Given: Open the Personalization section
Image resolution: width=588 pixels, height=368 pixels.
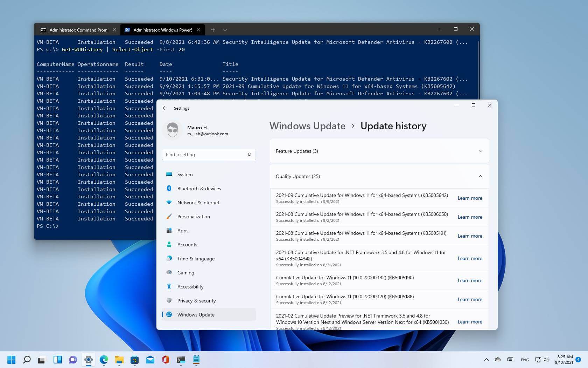Looking at the screenshot, I should coord(194,216).
